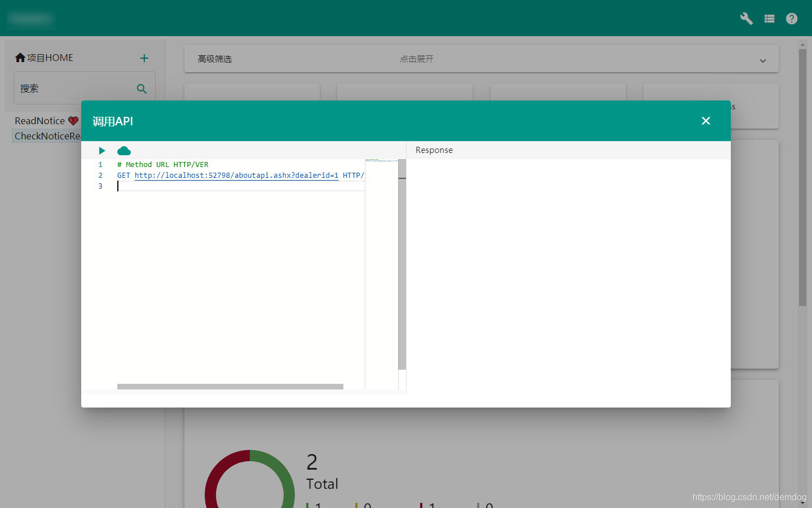812x508 pixels.
Task: Click the 项目HOME label
Action: pyautogui.click(x=50, y=58)
